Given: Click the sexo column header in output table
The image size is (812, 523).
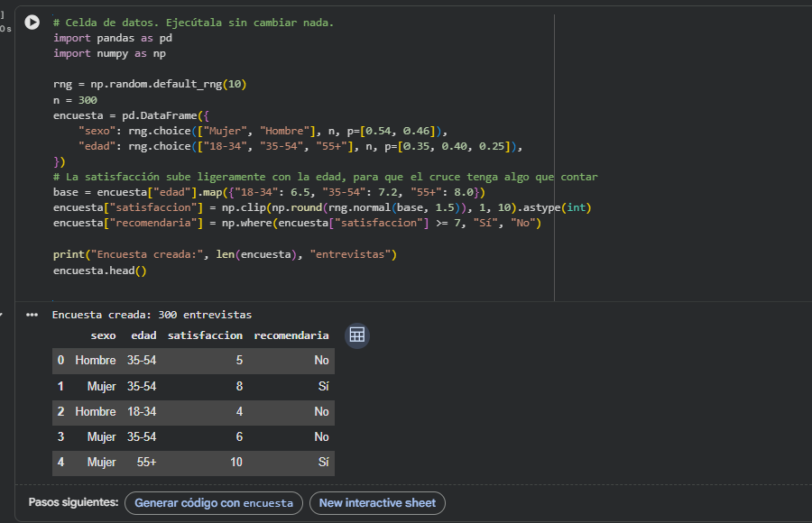Looking at the screenshot, I should pyautogui.click(x=103, y=335).
